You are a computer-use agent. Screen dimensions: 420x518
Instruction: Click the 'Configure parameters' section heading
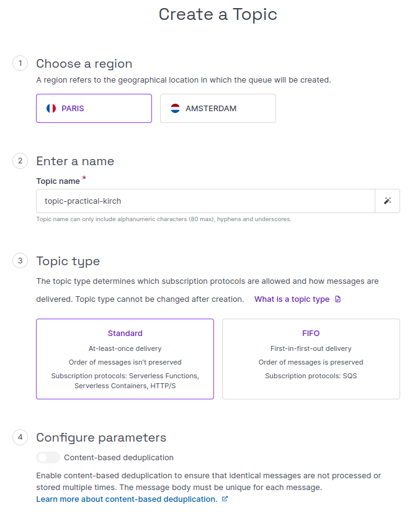coord(101,437)
